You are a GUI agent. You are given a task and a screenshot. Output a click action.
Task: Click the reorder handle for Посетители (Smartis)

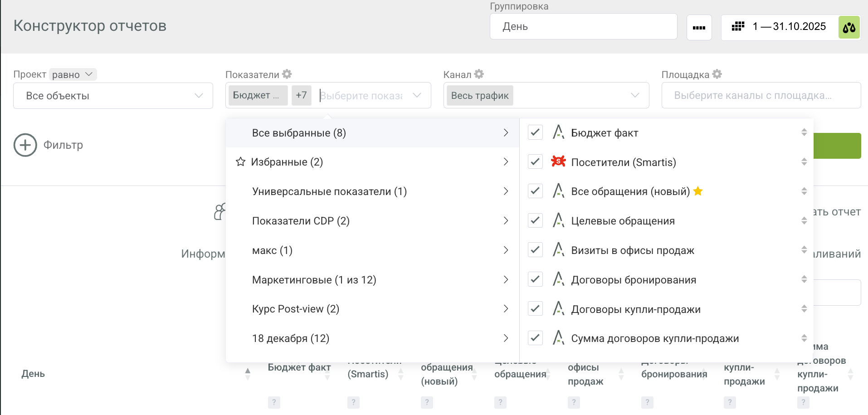(804, 162)
